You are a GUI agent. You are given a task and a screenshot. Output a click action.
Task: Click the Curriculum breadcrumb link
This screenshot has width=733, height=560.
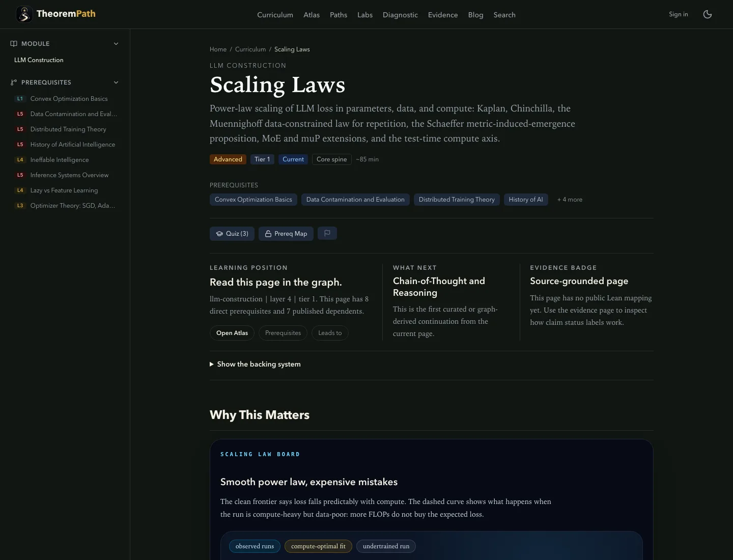point(250,49)
